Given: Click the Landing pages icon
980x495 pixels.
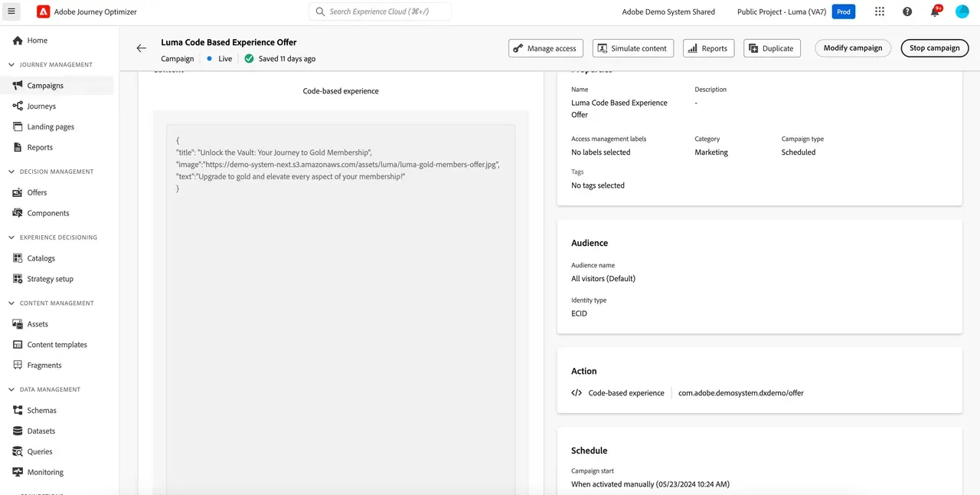Looking at the screenshot, I should point(18,127).
